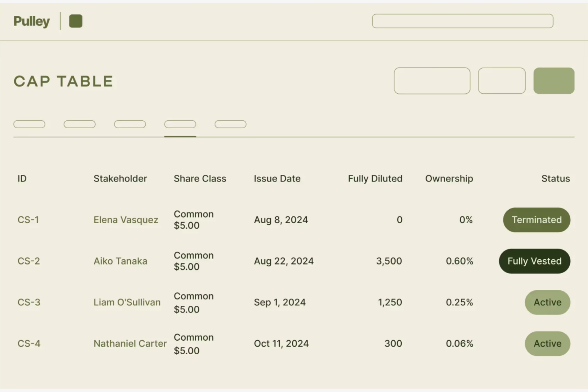
Task: Click the green square icon beside Pulley logo
Action: 75,21
